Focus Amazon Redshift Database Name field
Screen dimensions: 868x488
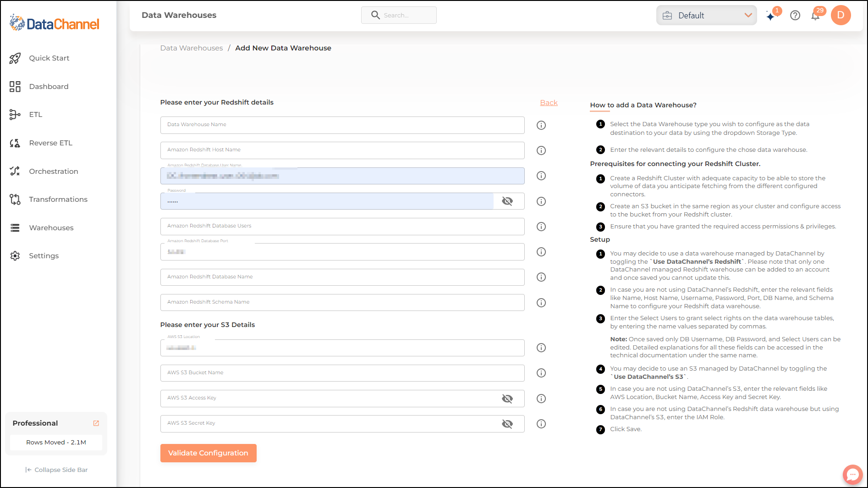[342, 277]
